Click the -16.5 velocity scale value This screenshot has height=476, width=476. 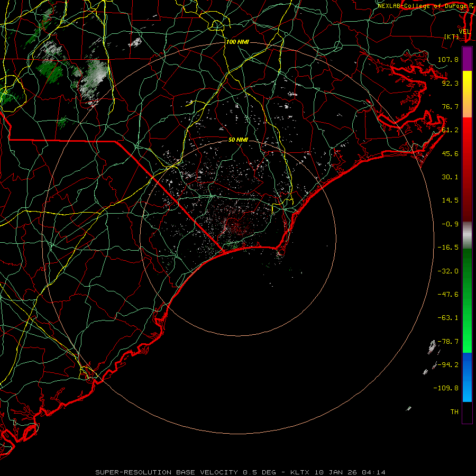click(x=448, y=248)
